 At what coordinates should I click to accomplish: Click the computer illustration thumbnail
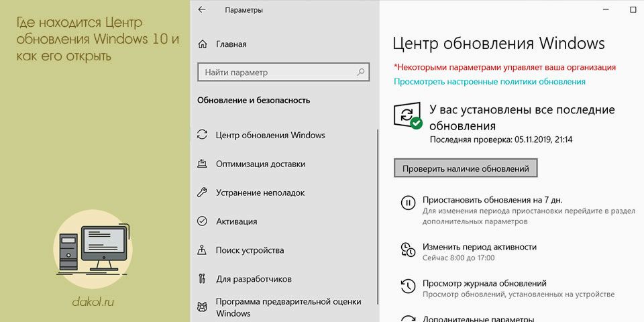93,250
